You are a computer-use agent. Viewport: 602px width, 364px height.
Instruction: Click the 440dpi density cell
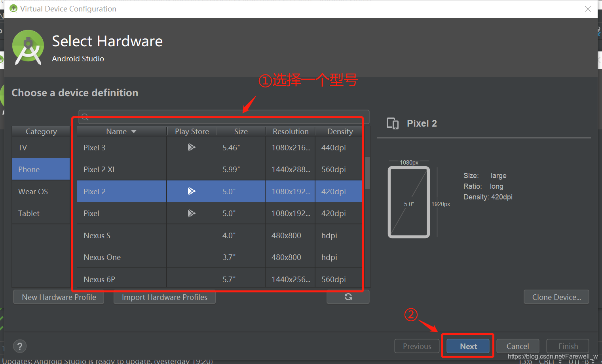(339, 148)
